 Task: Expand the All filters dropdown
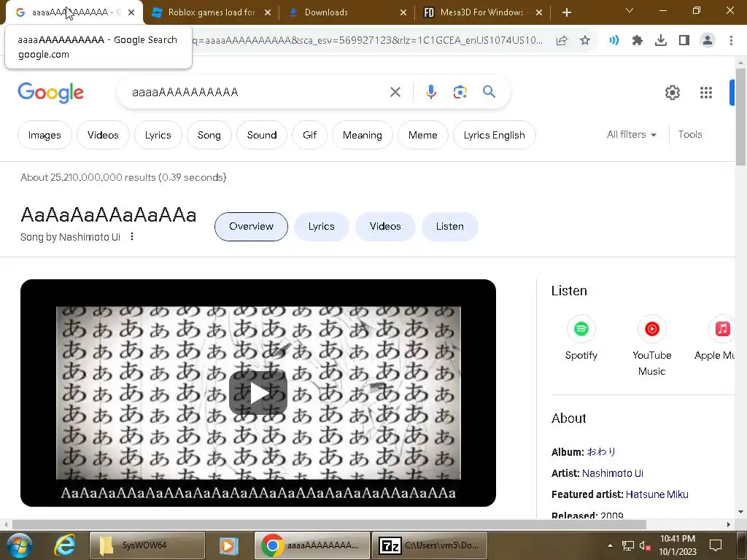point(632,135)
